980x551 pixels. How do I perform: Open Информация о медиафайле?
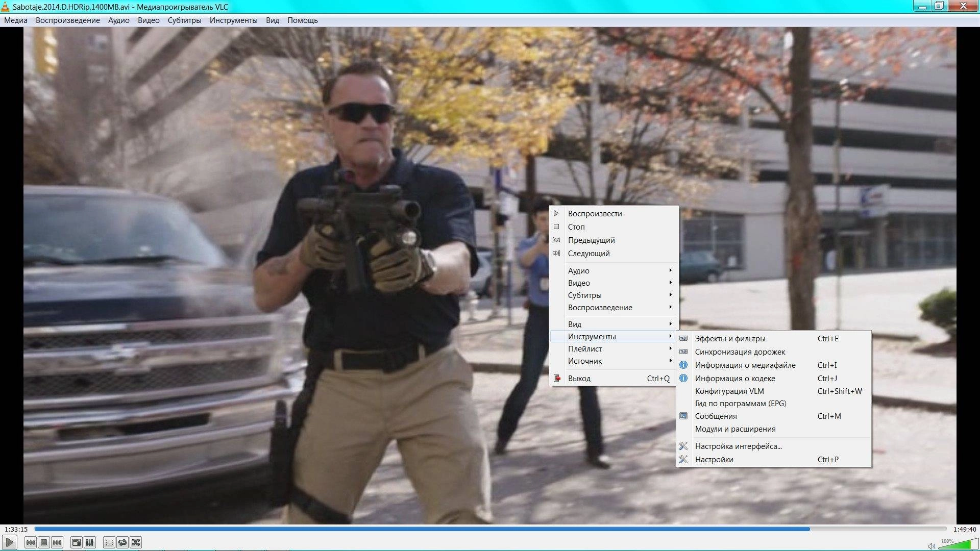(x=774, y=365)
